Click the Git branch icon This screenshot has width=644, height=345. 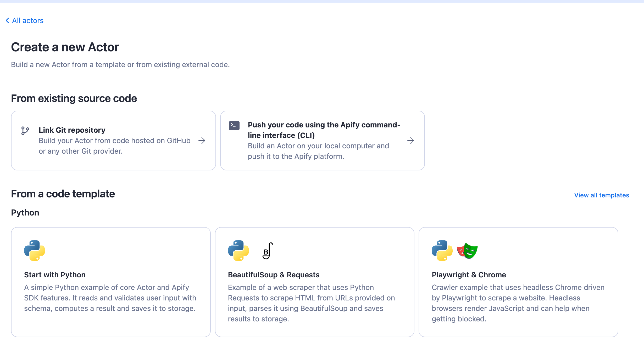[x=25, y=131]
